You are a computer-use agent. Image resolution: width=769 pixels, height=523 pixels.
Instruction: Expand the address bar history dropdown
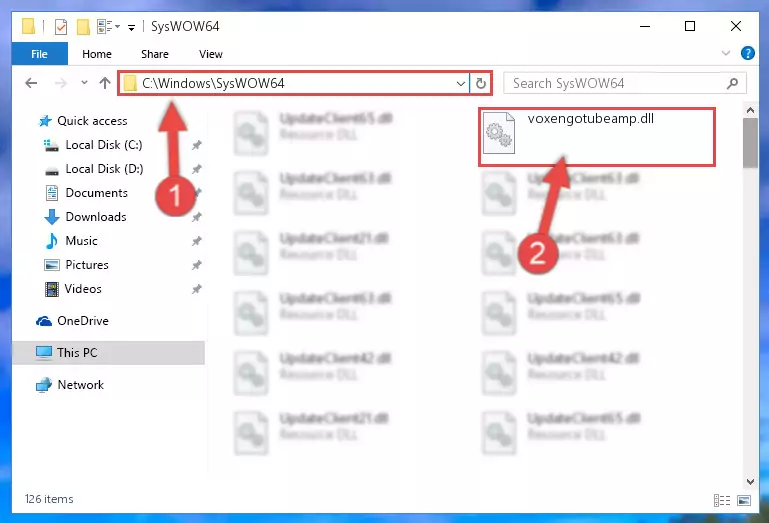tap(461, 84)
